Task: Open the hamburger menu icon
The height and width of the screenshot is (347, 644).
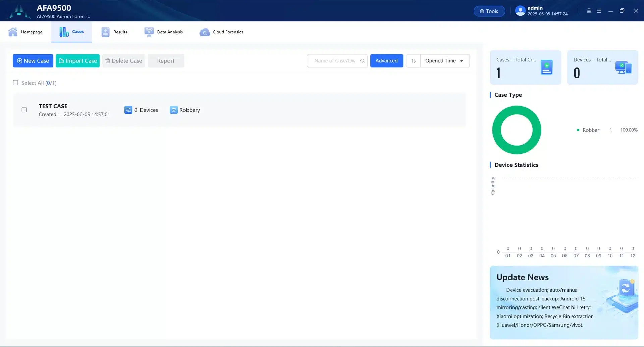Action: [x=599, y=11]
